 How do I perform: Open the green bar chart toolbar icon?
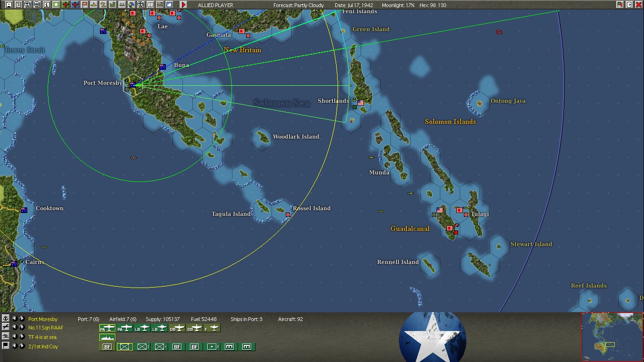(x=113, y=5)
